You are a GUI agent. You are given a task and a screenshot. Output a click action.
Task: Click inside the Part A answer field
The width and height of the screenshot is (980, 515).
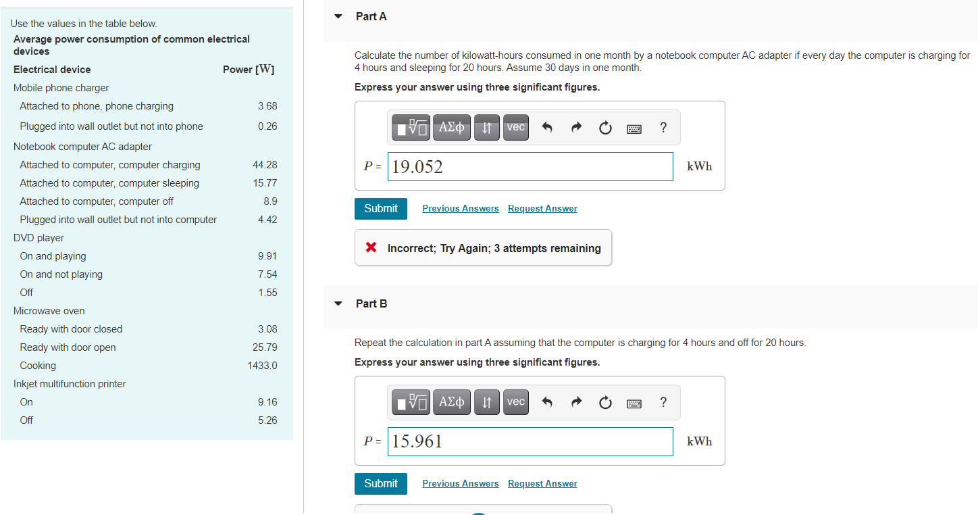(530, 166)
